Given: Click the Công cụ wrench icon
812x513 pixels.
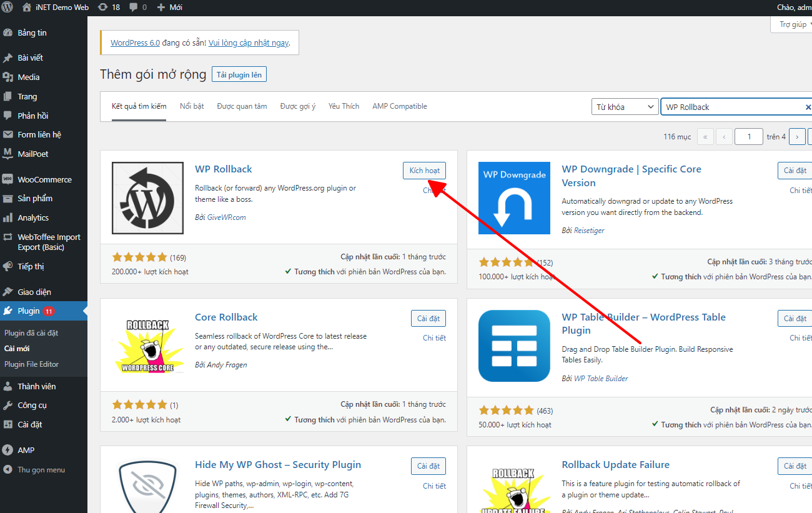Looking at the screenshot, I should [x=8, y=405].
